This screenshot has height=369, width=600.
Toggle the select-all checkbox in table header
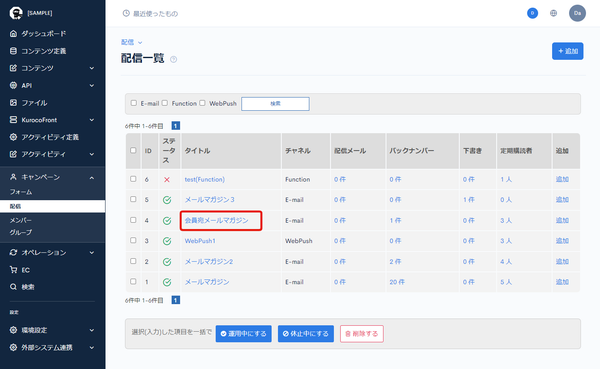[133, 150]
